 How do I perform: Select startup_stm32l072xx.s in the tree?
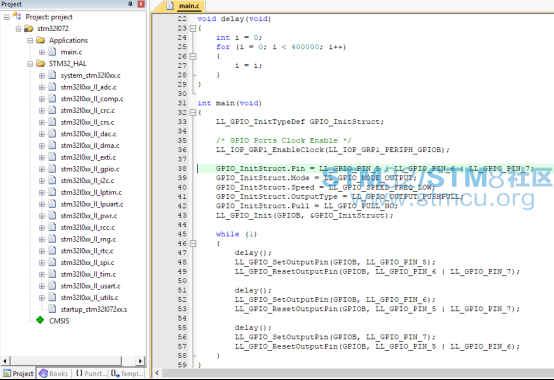coord(94,309)
